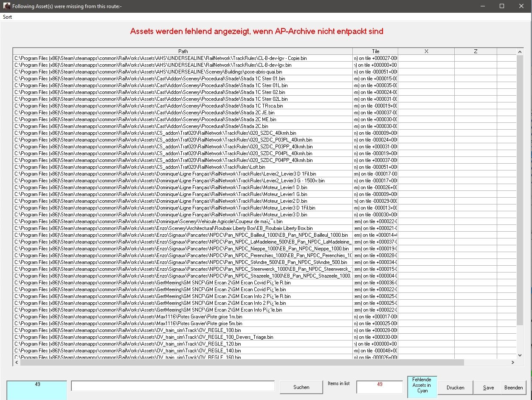Click the application icon in title bar
This screenshot has height=400, width=532.
point(6,6)
